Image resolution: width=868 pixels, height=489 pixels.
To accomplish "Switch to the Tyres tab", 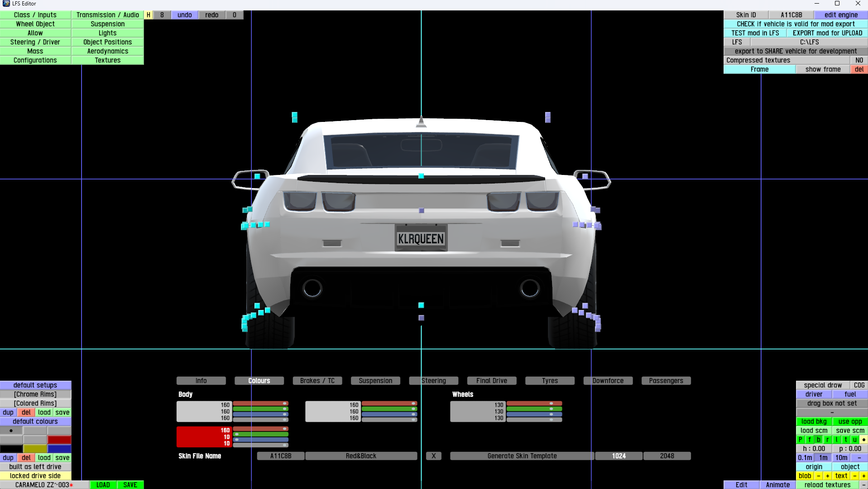I will [x=550, y=381].
